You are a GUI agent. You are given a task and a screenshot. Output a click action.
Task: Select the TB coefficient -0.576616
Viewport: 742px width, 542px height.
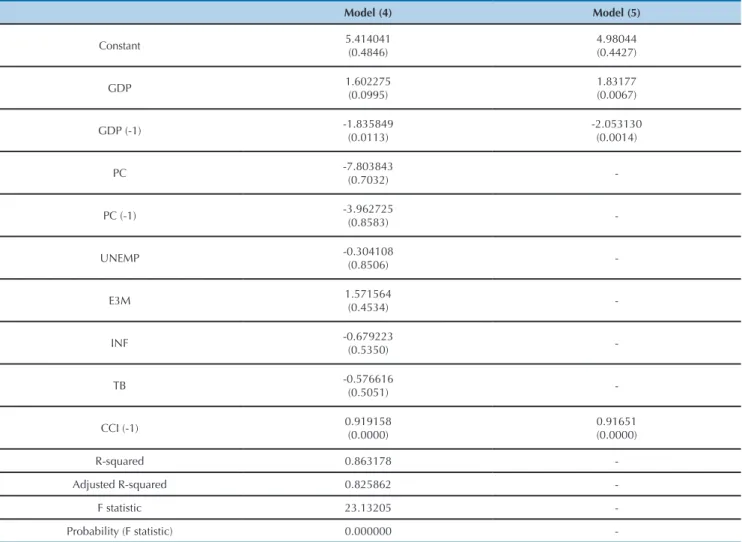click(x=368, y=379)
